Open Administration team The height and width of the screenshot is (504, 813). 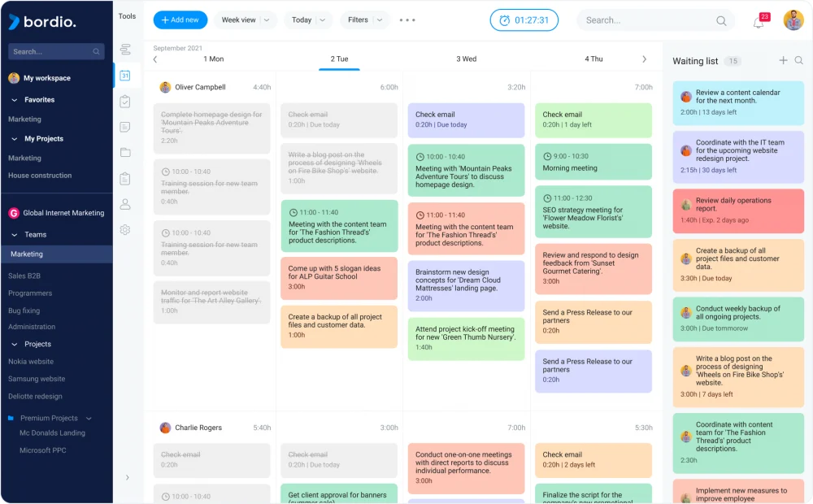point(32,327)
